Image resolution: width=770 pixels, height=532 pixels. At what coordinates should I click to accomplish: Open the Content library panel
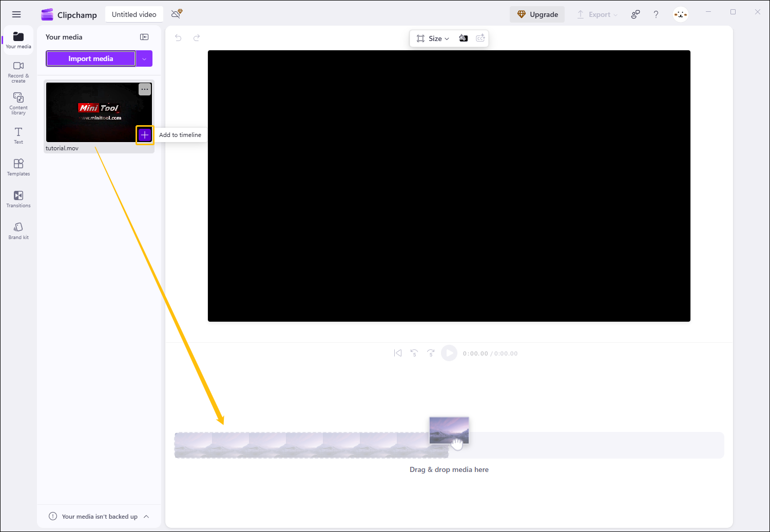click(x=18, y=103)
